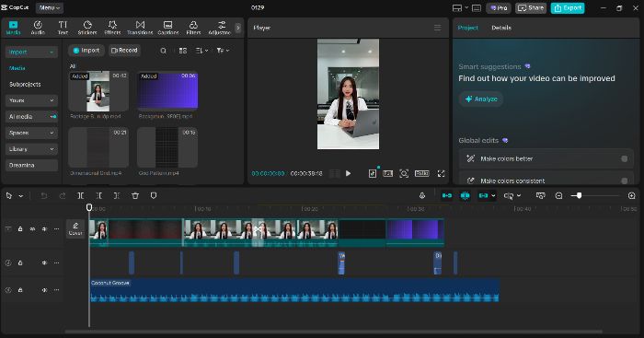Click the timeline preview-thumbnail settings icon
The image size is (644, 338).
pos(541,196)
